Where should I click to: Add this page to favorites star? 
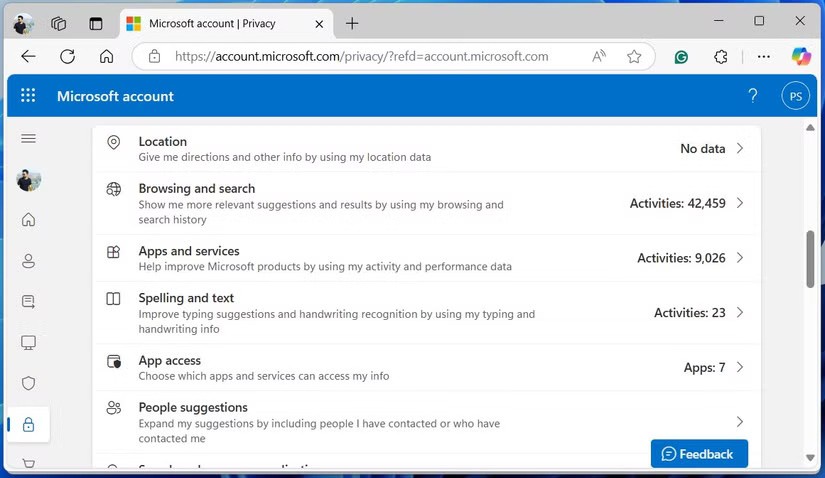(x=634, y=57)
